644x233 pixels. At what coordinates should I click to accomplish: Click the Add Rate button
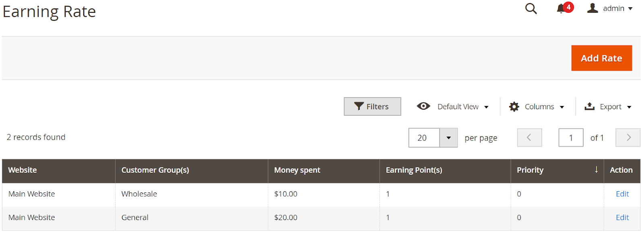click(601, 58)
